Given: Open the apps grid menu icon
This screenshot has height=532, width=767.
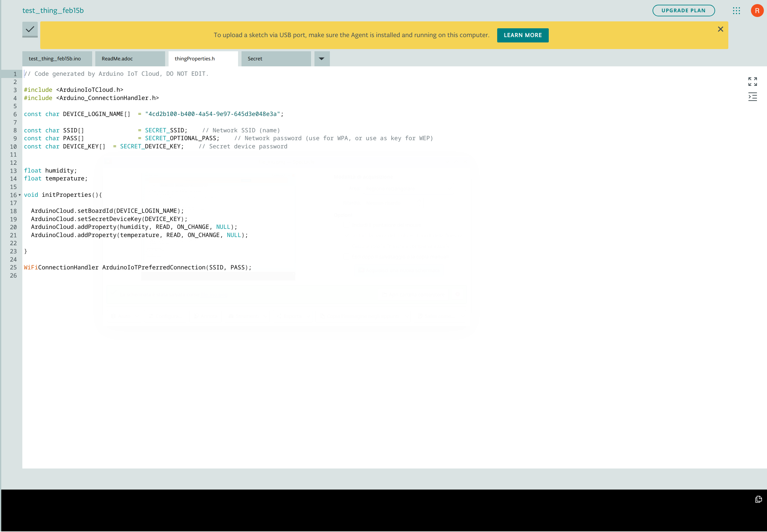Looking at the screenshot, I should 736,11.
